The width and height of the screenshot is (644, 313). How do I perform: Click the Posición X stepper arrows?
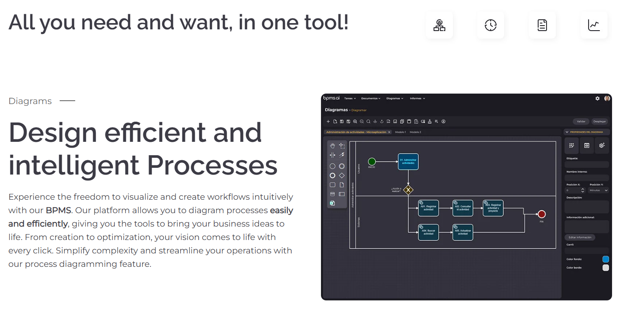click(583, 190)
